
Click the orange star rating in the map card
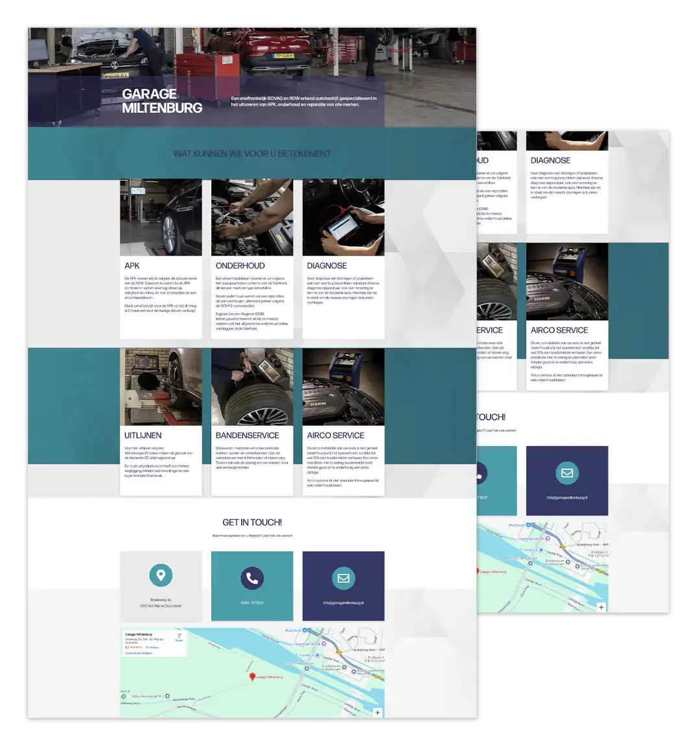(x=137, y=647)
